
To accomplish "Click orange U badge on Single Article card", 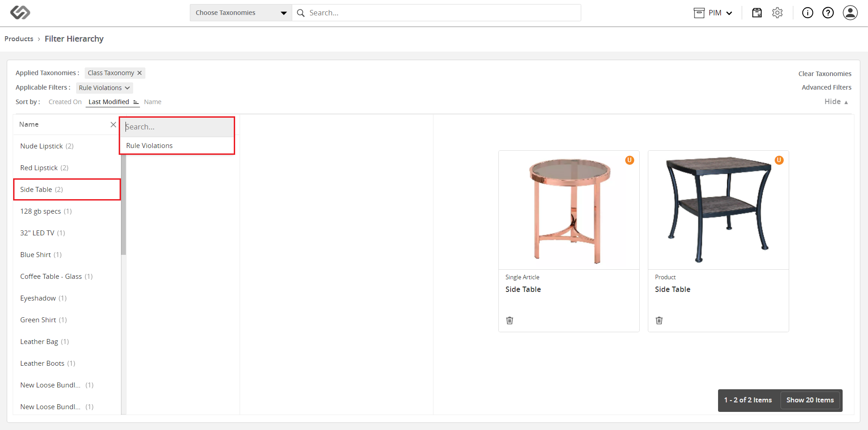I will coord(629,160).
